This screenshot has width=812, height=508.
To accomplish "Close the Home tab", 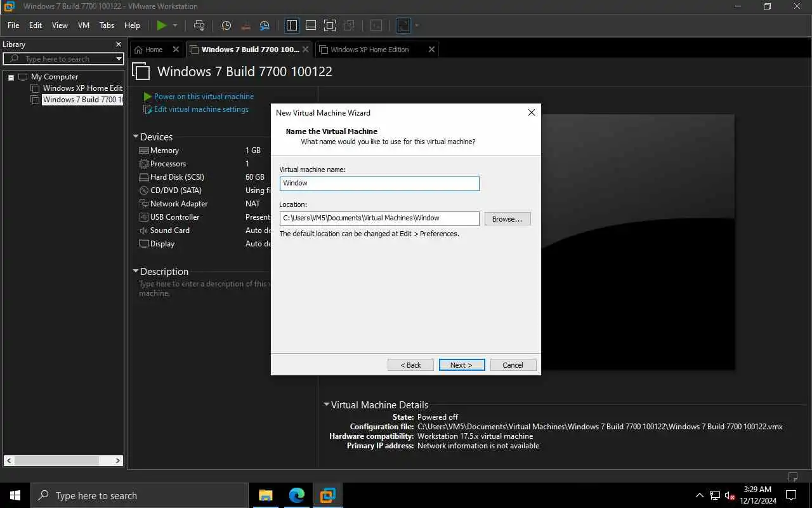I will [x=176, y=50].
